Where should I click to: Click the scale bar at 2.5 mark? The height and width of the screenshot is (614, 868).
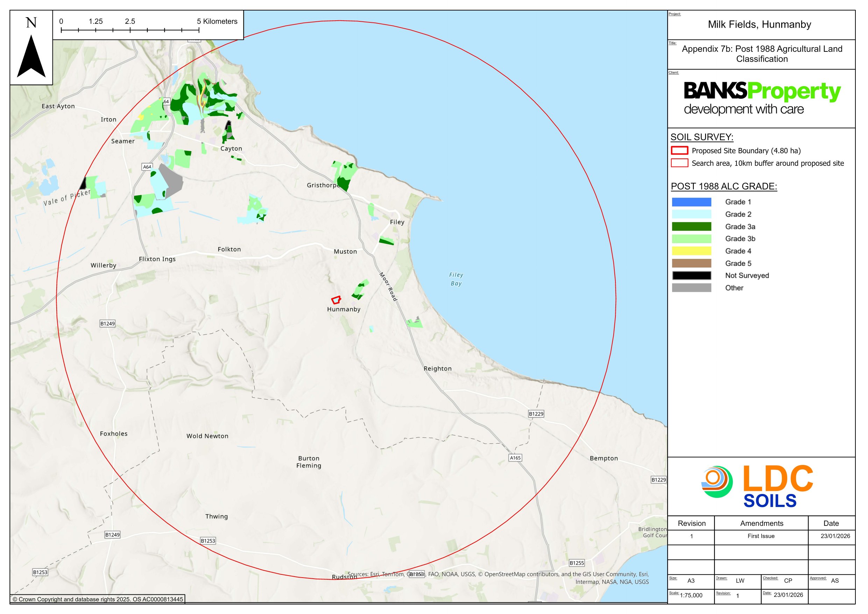[130, 29]
